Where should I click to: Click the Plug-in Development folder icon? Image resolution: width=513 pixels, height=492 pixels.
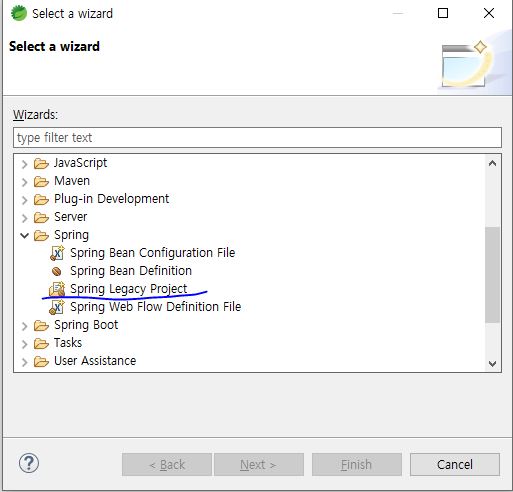click(41, 199)
